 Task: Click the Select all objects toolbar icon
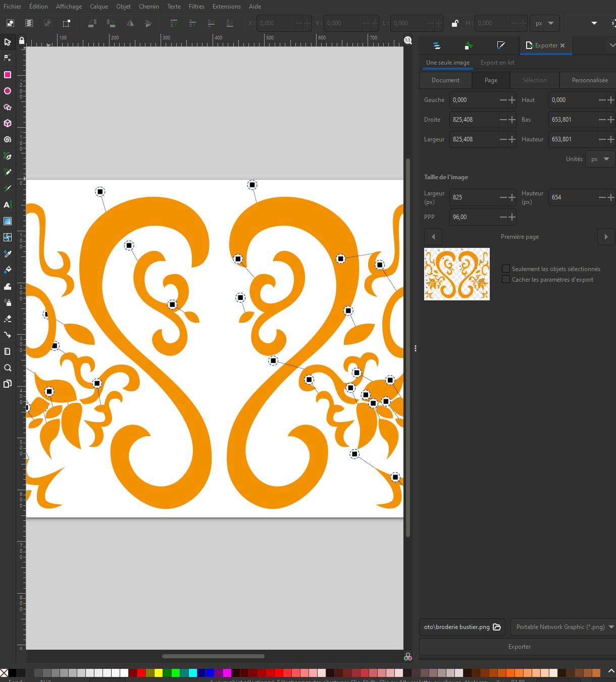10,23
